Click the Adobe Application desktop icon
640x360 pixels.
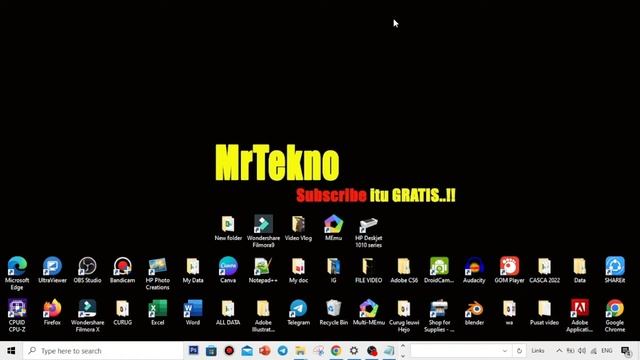click(580, 315)
